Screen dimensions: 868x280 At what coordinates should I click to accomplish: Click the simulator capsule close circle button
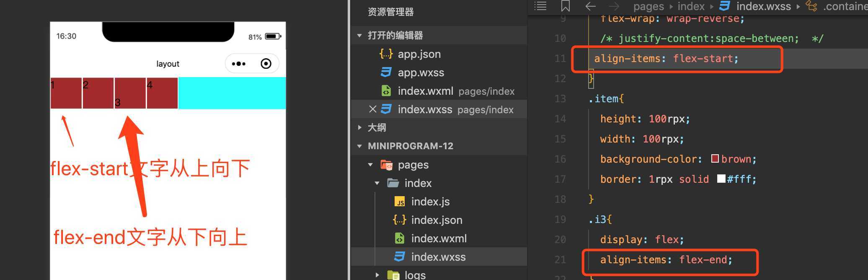pos(266,64)
